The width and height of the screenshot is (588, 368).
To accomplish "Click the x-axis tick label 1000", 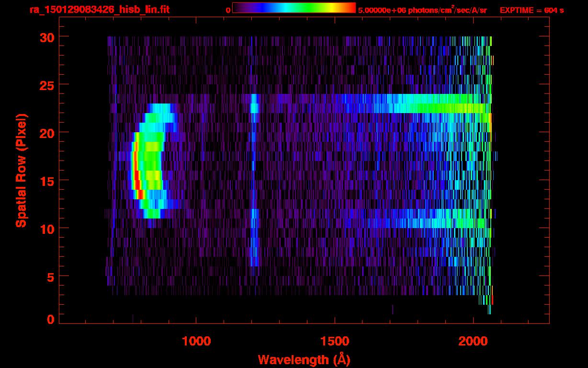I will coord(196,341).
